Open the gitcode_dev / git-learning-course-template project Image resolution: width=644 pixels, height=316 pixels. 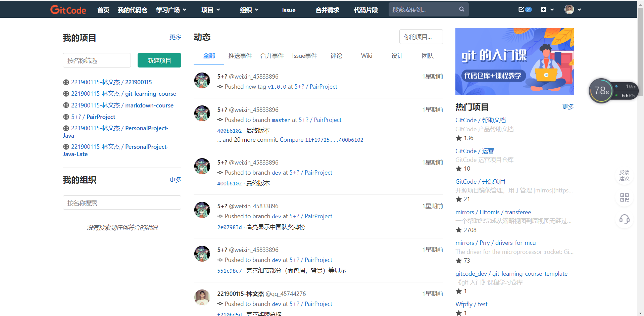click(511, 274)
